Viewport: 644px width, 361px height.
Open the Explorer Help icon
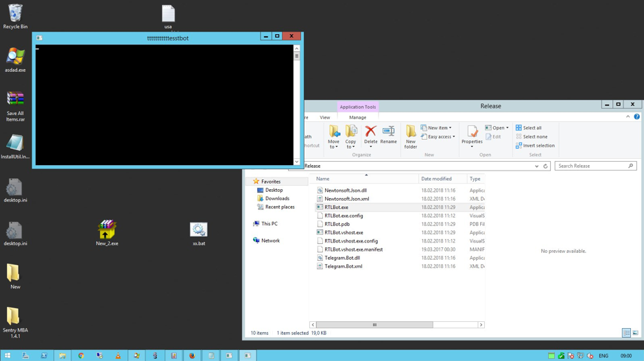coord(636,117)
